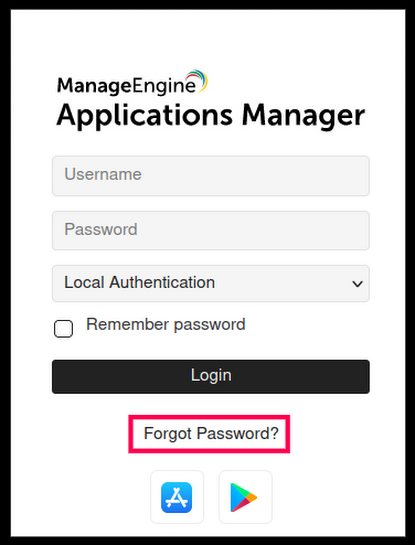This screenshot has width=415, height=545.
Task: Open the Apple App Store download icon
Action: pos(177,497)
